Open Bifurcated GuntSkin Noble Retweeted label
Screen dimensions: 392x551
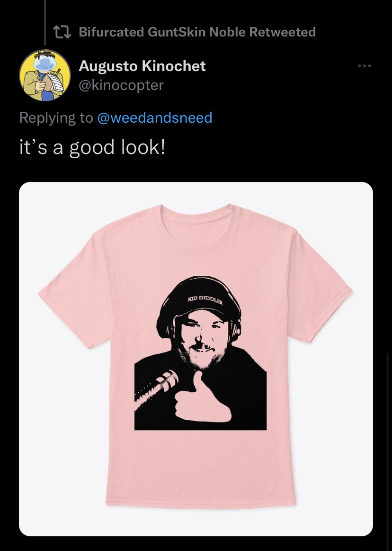[197, 32]
